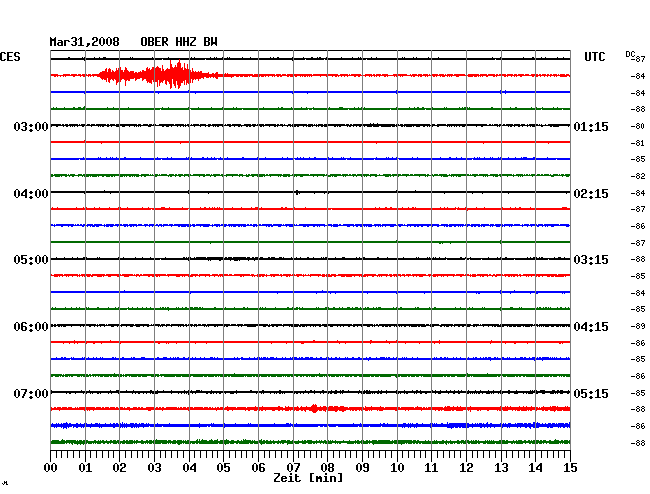The height and width of the screenshot is (494, 650).
Task: Click minute tick label 13 on the axis
Action: coord(501,467)
